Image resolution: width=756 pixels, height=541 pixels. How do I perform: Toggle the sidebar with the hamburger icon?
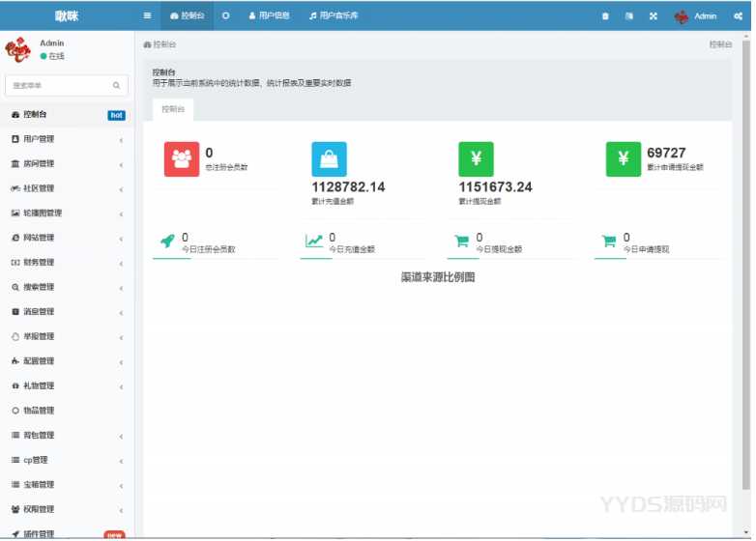pyautogui.click(x=147, y=16)
